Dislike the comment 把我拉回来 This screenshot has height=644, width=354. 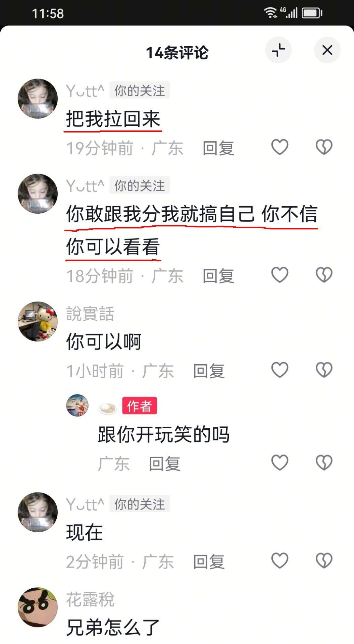click(x=324, y=147)
